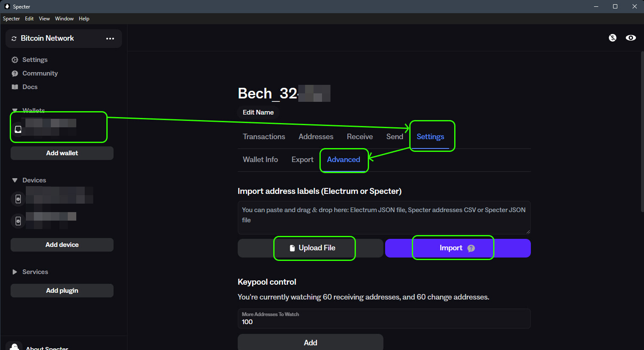The width and height of the screenshot is (644, 350).
Task: Click the Add device button
Action: (62, 245)
